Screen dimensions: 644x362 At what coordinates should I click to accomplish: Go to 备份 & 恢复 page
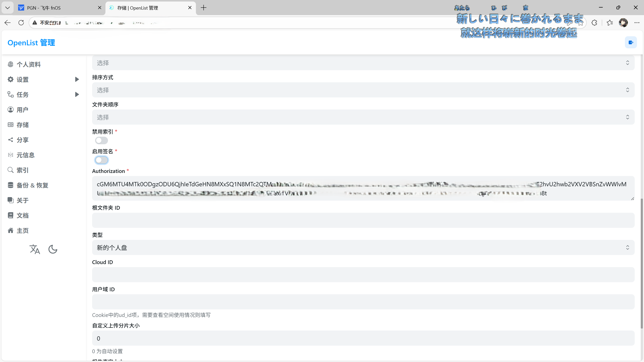pyautogui.click(x=32, y=185)
